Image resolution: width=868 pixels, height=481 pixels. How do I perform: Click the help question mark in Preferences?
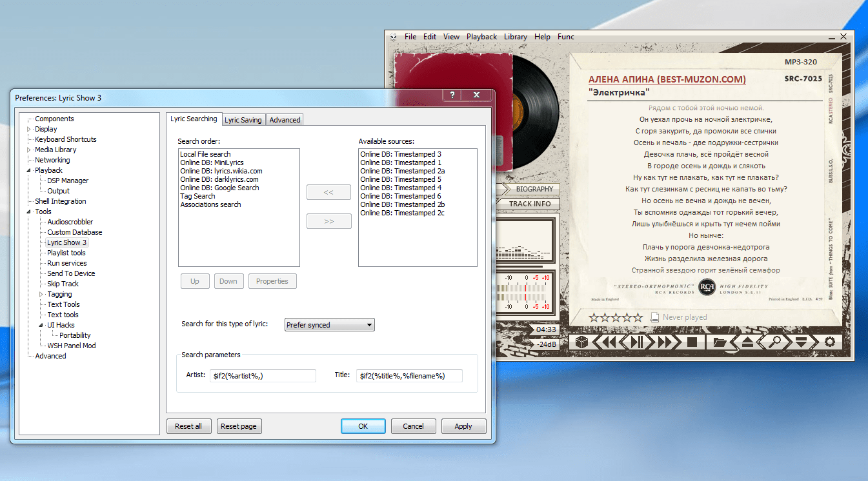[452, 95]
